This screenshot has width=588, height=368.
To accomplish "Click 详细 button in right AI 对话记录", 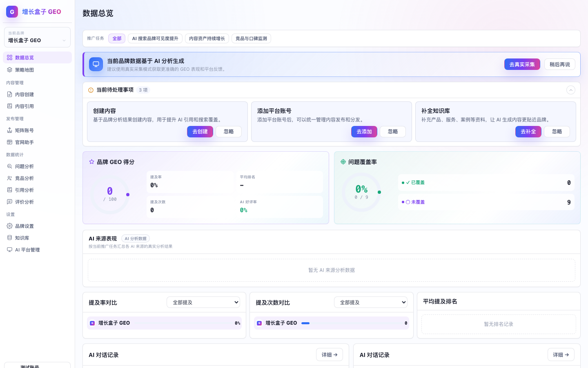I will (x=561, y=355).
